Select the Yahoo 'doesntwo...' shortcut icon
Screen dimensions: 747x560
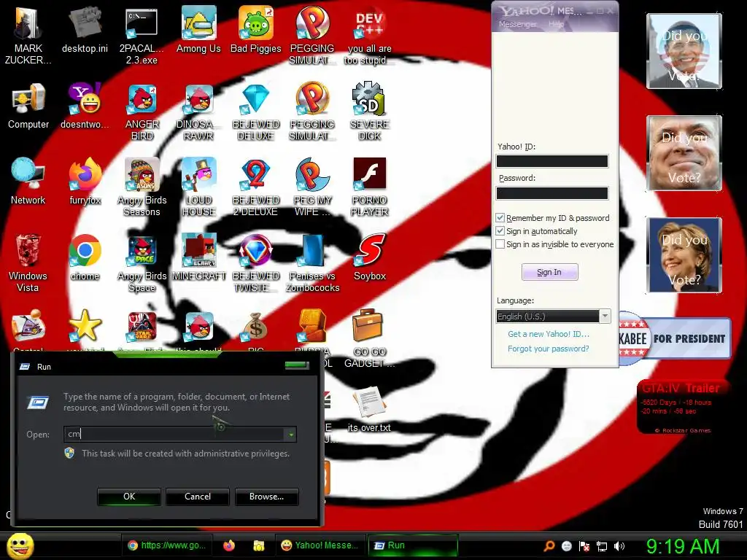pos(85,106)
